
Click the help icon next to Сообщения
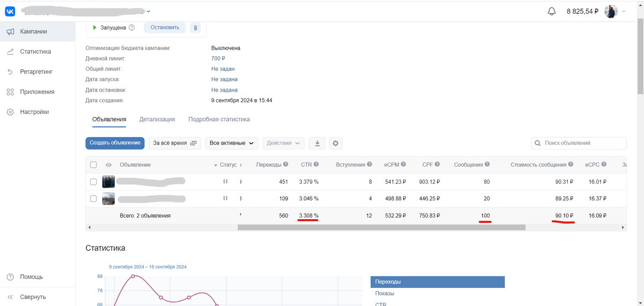tap(488, 165)
